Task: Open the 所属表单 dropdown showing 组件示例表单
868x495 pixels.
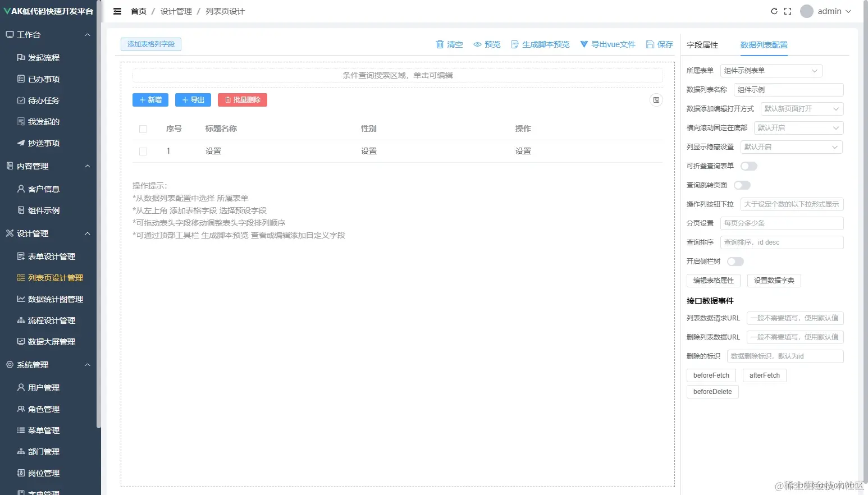Action: 771,71
